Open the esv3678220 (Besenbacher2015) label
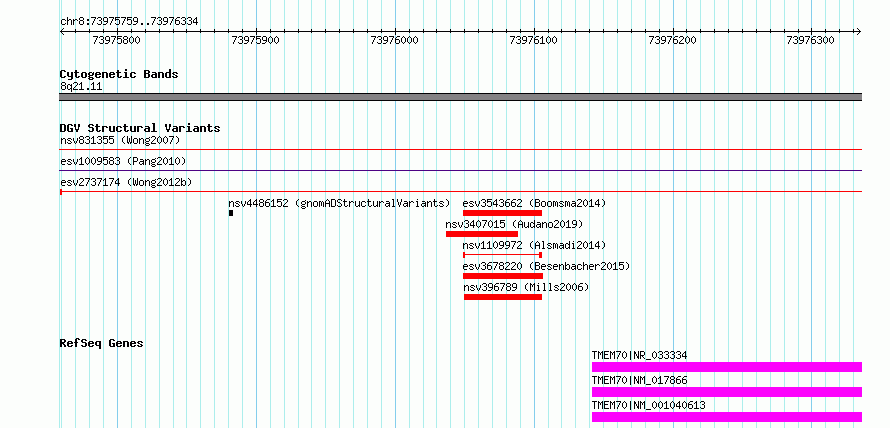This screenshot has height=428, width=890. coord(546,266)
